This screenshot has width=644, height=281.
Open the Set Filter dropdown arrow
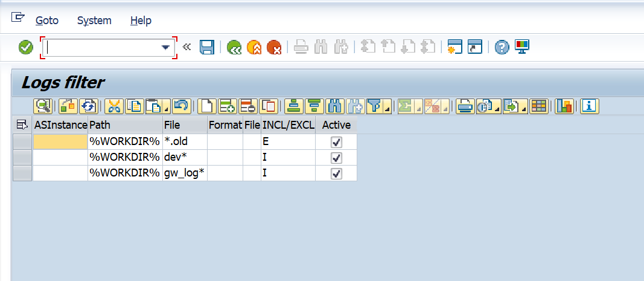coord(387,110)
